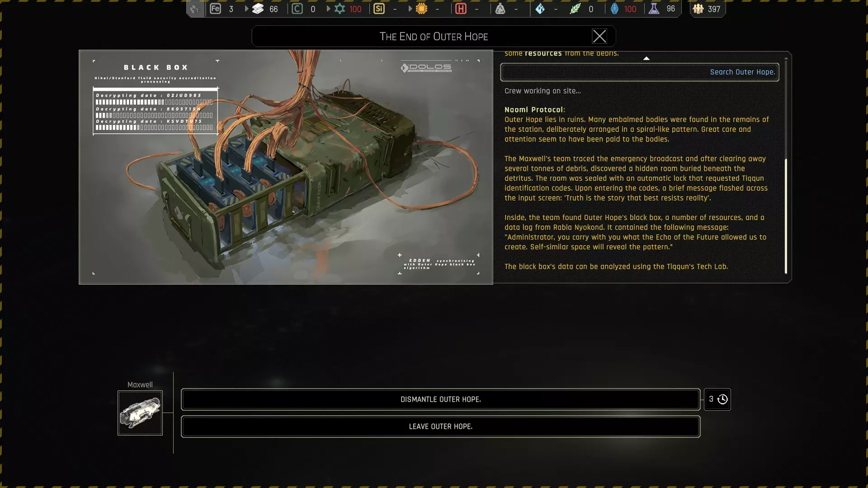Screen dimensions: 868x488
Task: Select the Maxwell ship thumbnail
Action: click(x=140, y=413)
